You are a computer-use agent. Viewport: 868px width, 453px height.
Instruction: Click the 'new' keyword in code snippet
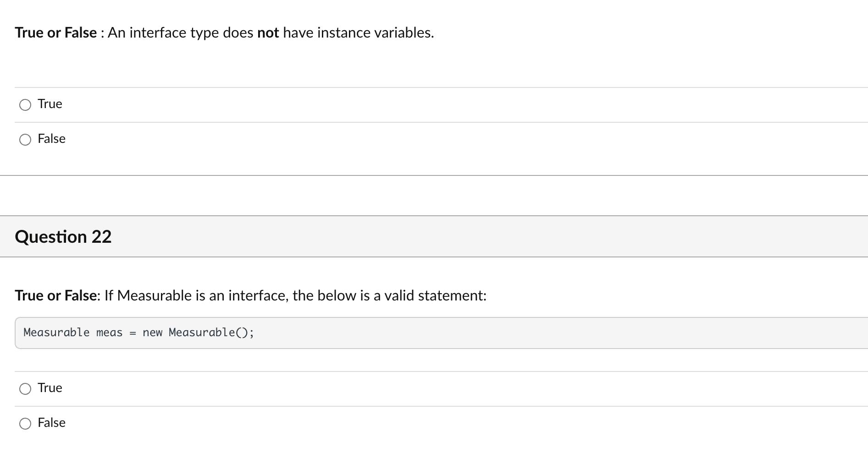tap(152, 333)
